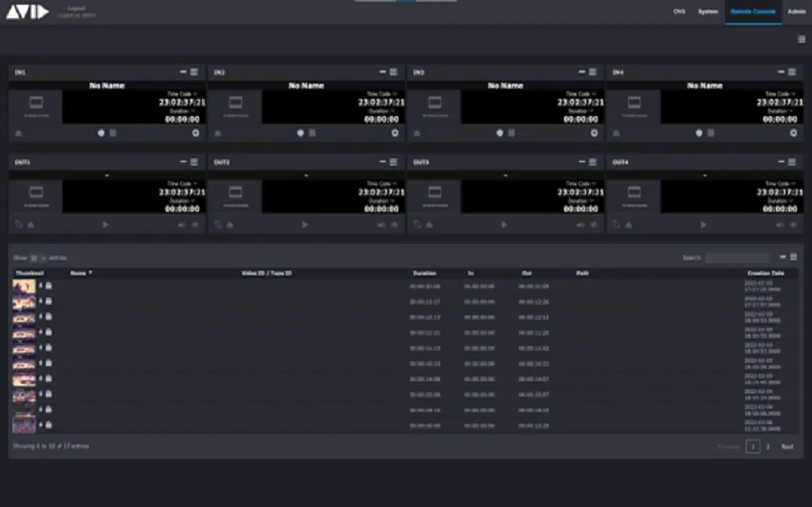Play the OUT2 channel

point(305,225)
